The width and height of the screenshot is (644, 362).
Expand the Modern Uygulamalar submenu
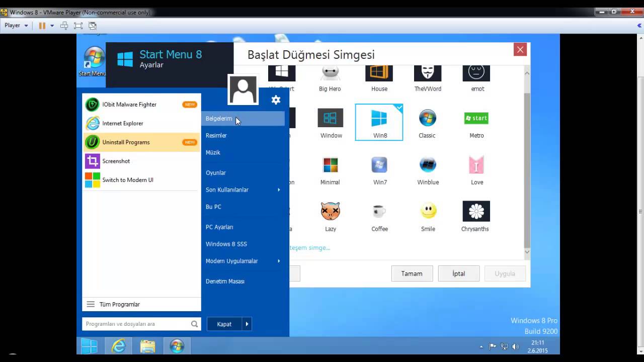(x=244, y=261)
